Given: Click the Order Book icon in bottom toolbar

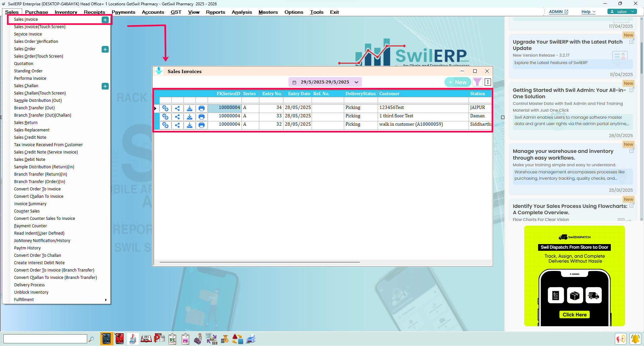Looking at the screenshot, I should pos(146,339).
